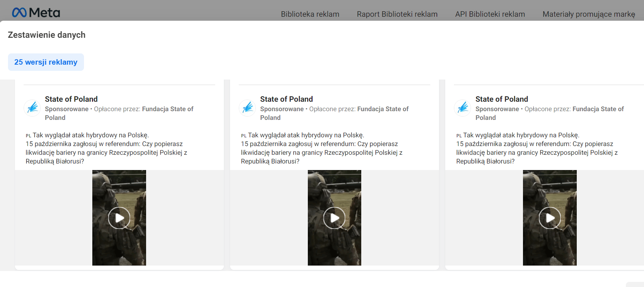Open Raport Biblioteki reklam
Viewport: 644px width, 287px height.
(x=397, y=14)
